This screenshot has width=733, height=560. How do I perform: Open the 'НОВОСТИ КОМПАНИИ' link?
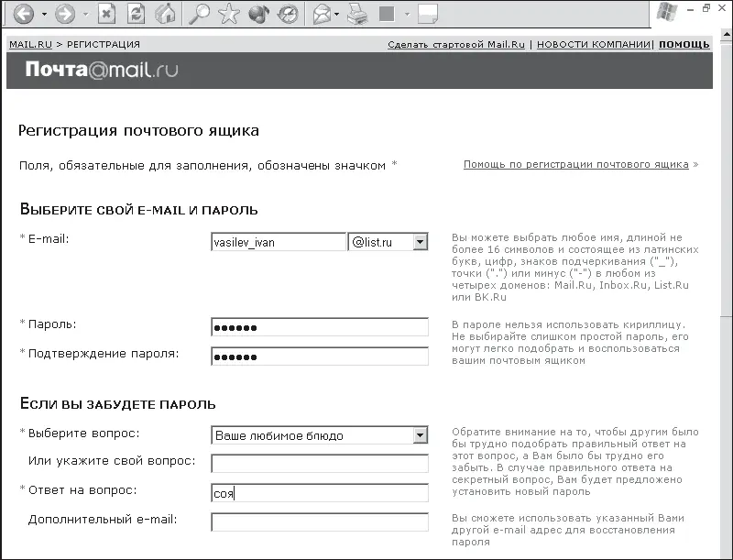pyautogui.click(x=594, y=44)
